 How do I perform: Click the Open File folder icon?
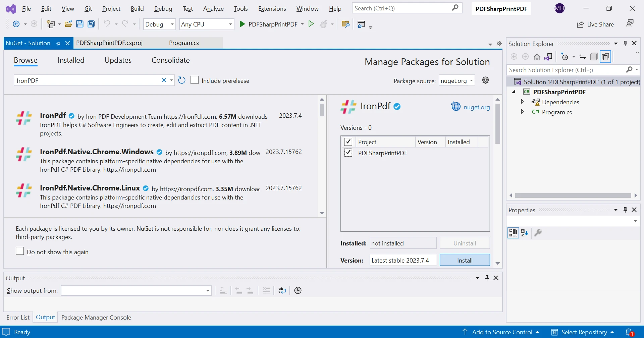[x=68, y=24]
